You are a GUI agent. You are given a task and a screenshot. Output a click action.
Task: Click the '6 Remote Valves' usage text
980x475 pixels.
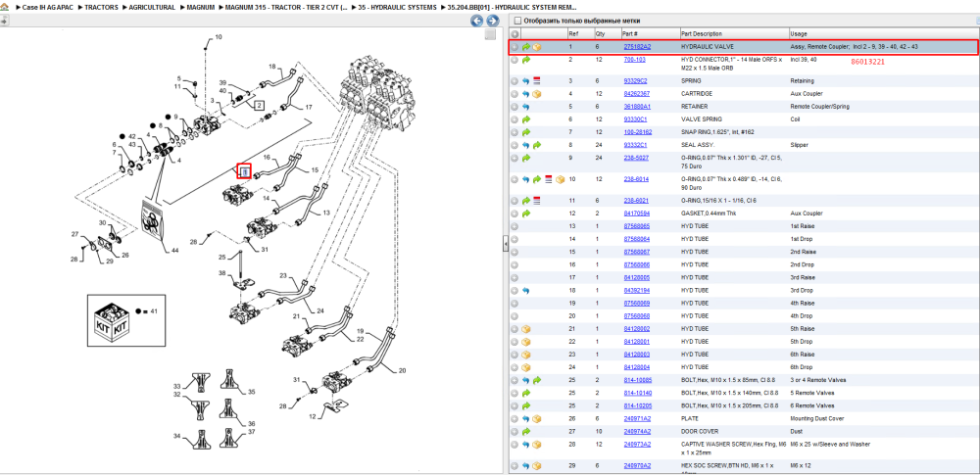click(x=812, y=405)
